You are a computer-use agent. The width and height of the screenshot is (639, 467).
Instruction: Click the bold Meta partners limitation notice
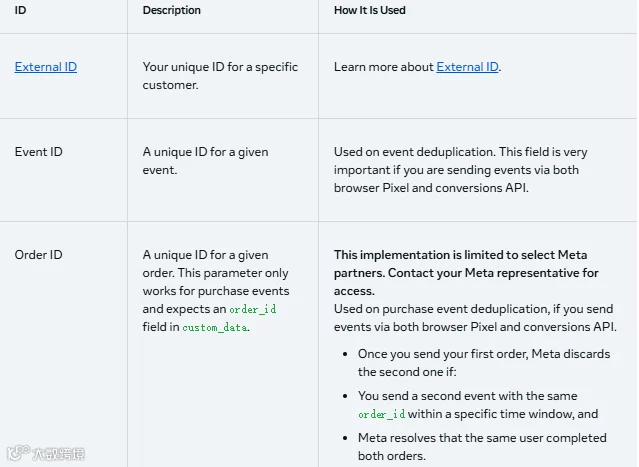pyautogui.click(x=466, y=273)
